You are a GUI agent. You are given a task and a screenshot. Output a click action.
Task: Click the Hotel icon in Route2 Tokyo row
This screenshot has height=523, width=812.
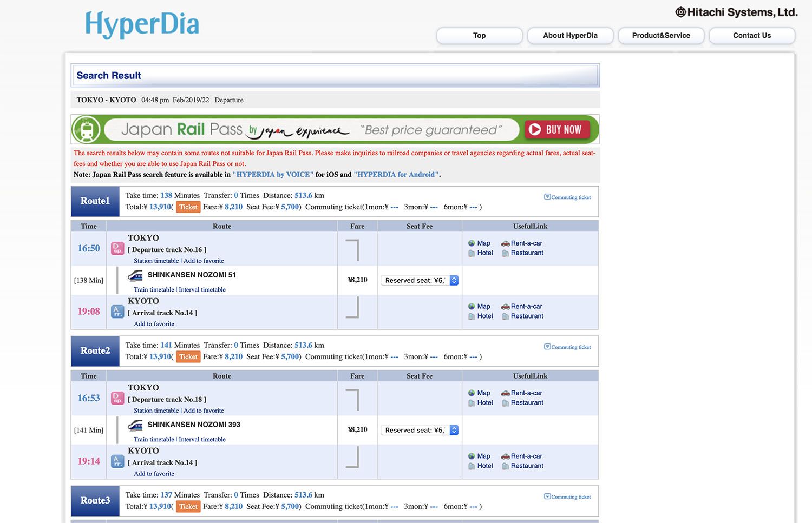pyautogui.click(x=472, y=403)
